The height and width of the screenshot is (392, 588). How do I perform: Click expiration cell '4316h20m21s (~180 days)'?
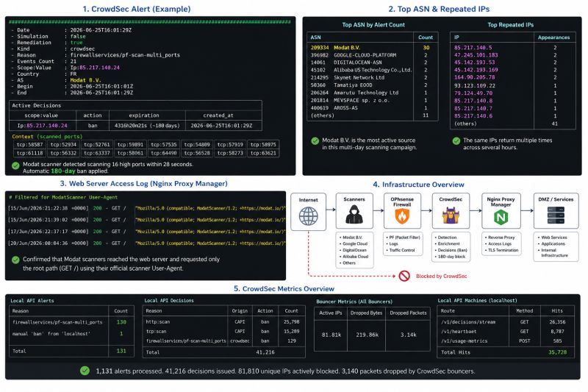147,126
